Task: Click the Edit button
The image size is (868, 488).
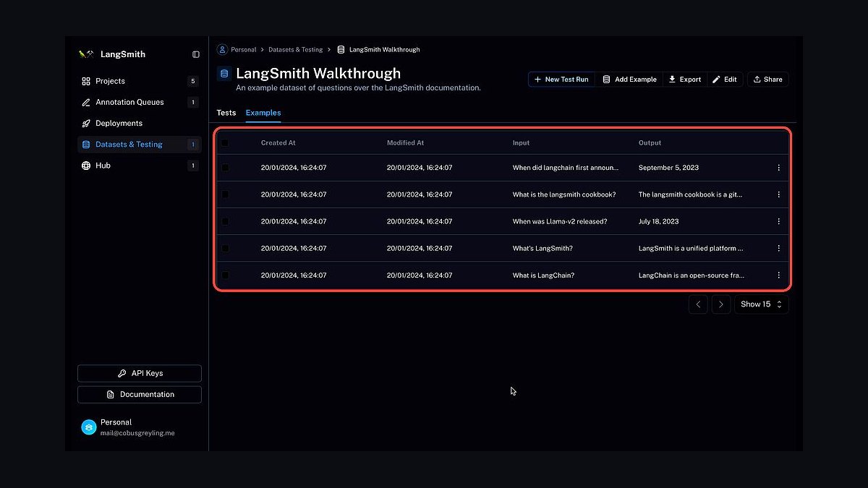Action: 724,80
